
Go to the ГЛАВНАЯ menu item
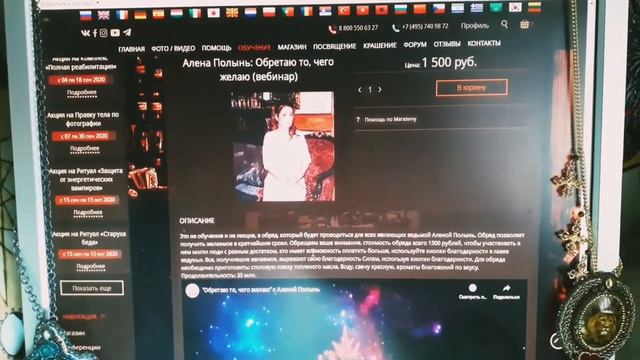point(131,49)
